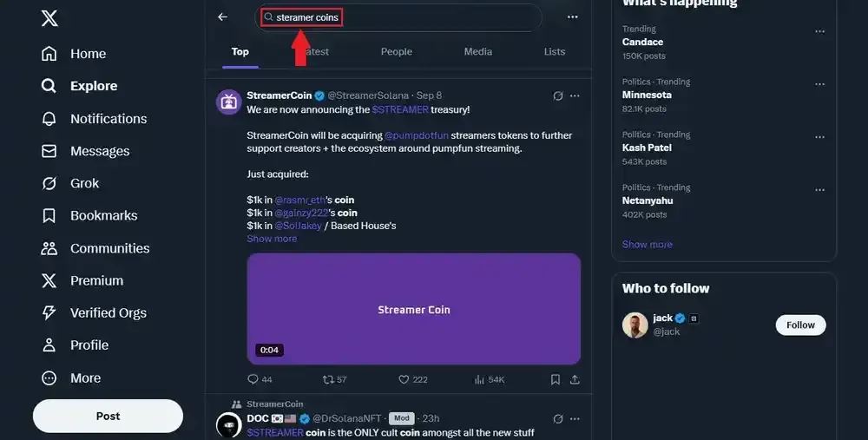The image size is (868, 440).
Task: Go back using the left arrow
Action: click(x=223, y=17)
